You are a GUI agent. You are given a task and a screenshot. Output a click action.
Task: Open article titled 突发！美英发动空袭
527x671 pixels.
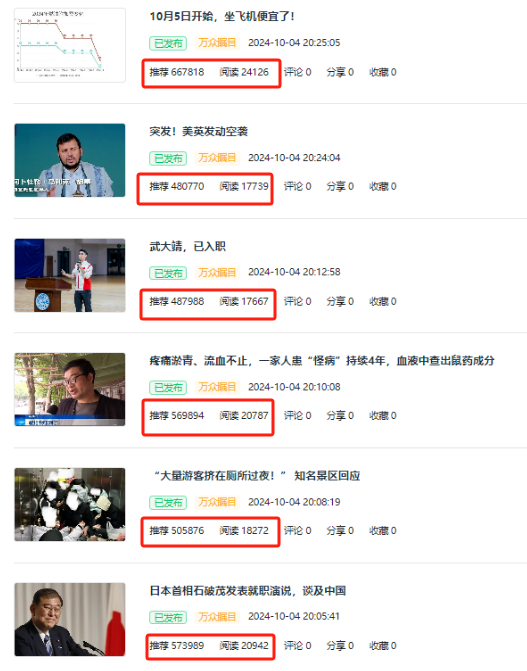point(199,131)
